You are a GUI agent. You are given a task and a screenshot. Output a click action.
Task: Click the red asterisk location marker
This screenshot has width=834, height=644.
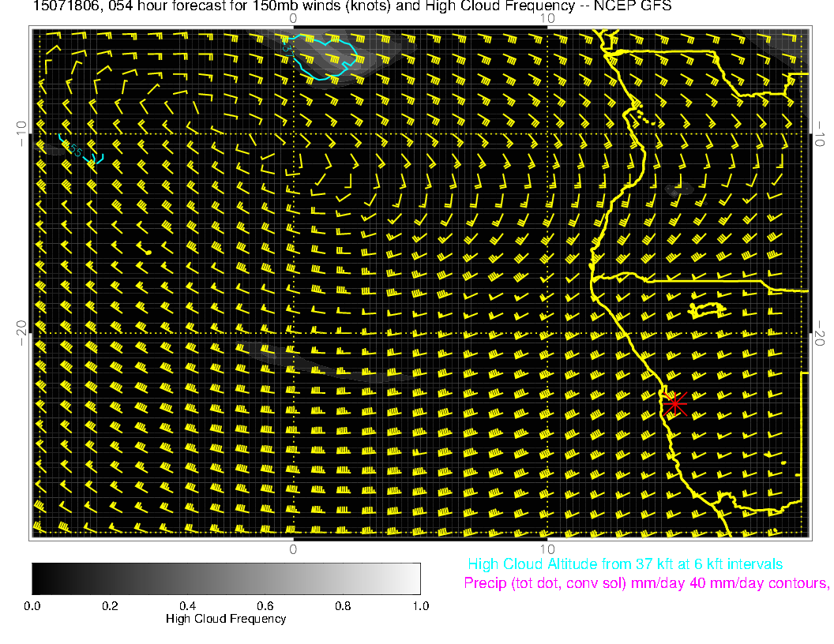tap(674, 403)
